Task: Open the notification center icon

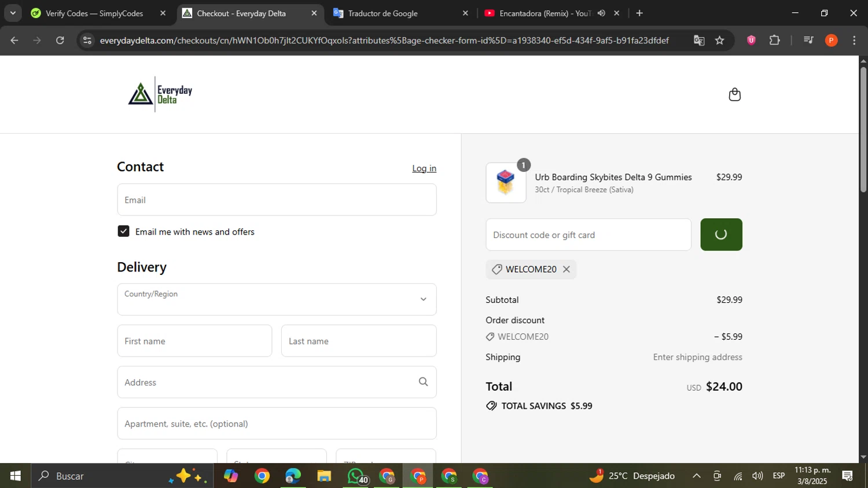Action: coord(848,476)
